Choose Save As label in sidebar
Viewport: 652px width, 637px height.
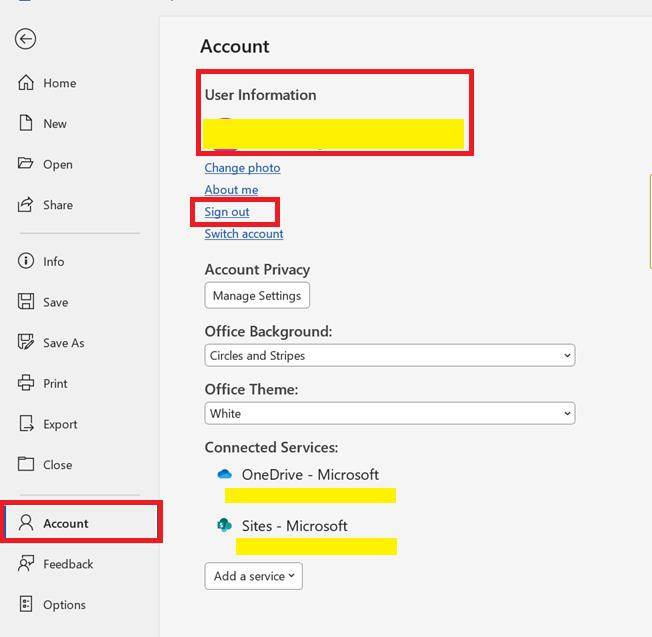[64, 343]
